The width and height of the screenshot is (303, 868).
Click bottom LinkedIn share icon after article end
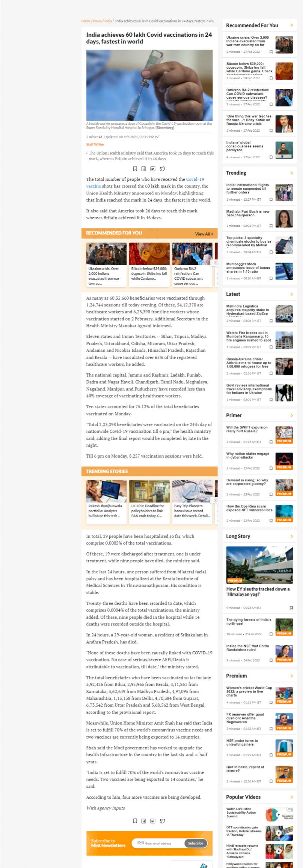[x=153, y=821]
